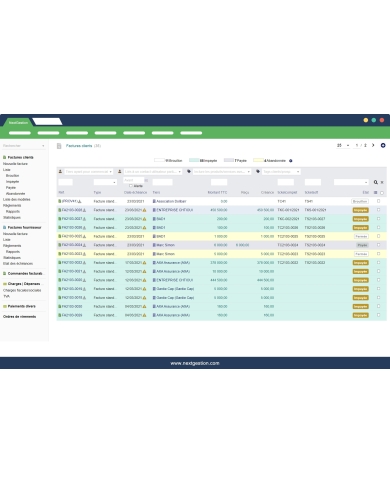Tick the checkbox for the 450 500.00 invoice row

[x=379, y=210]
